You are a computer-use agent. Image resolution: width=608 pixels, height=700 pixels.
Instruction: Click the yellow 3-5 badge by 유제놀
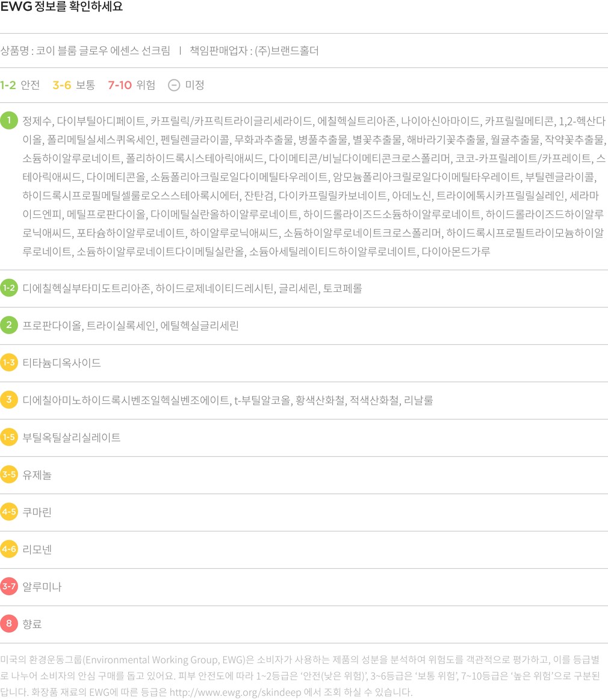tap(9, 475)
